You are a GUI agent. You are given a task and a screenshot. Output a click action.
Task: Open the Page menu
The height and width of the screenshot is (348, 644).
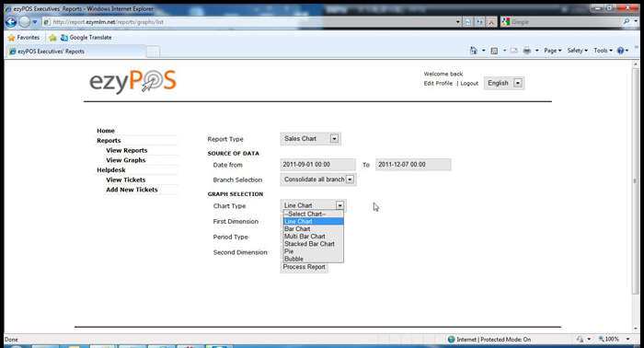point(552,50)
